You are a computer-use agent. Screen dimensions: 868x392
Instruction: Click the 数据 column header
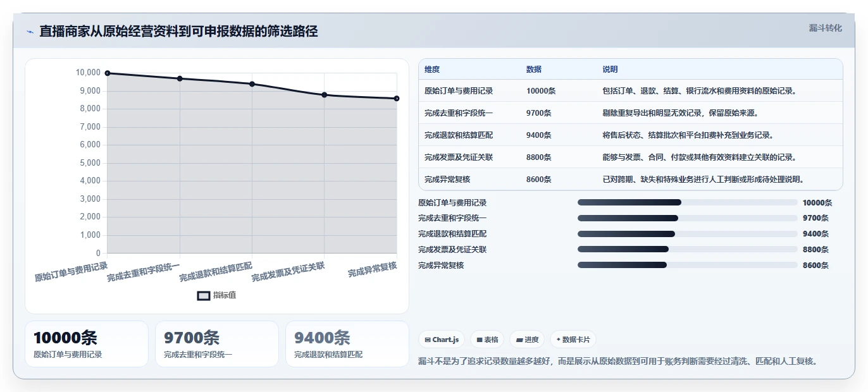coord(534,70)
